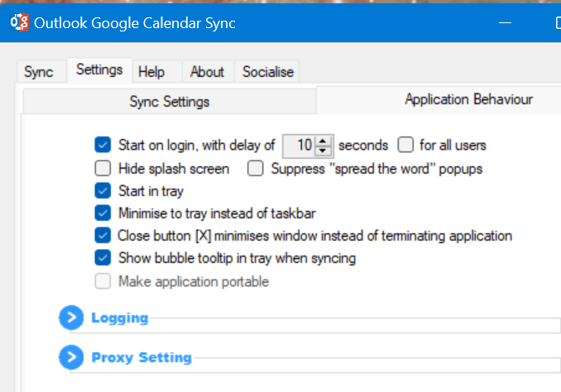This screenshot has width=561, height=392.
Task: Click the Logging section heading text
Action: pyautogui.click(x=120, y=318)
